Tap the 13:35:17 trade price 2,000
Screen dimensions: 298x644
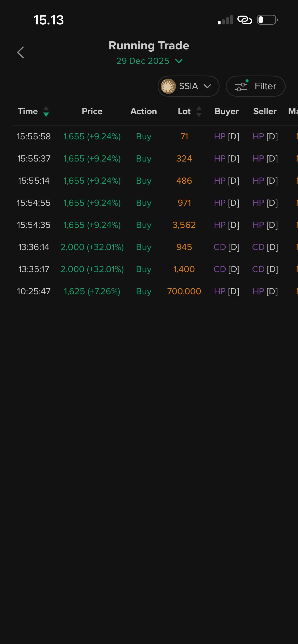point(72,269)
